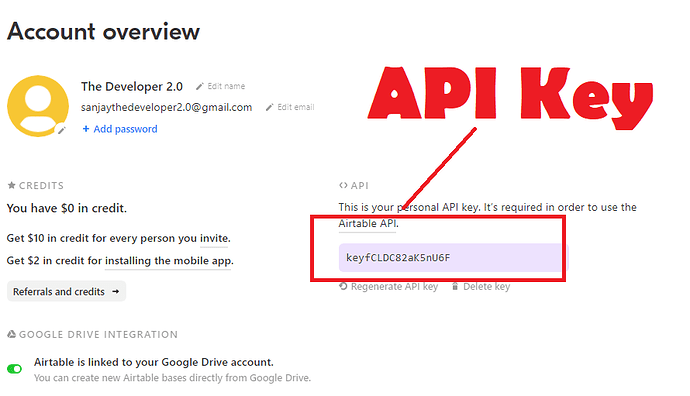Disable the Google Drive integration toggle
Viewport: 690px width, 396px height.
pyautogui.click(x=15, y=369)
